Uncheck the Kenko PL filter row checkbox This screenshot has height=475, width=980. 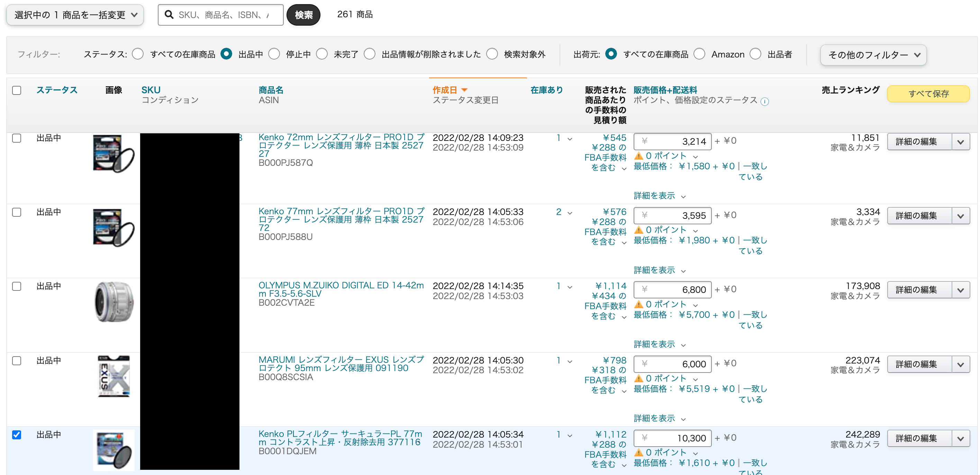tap(17, 434)
